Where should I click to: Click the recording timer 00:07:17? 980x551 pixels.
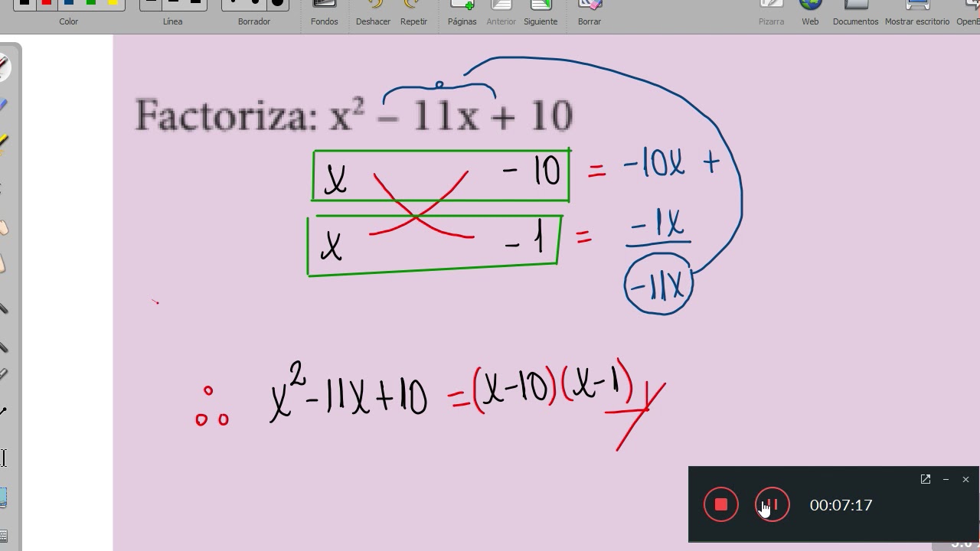[x=841, y=505]
